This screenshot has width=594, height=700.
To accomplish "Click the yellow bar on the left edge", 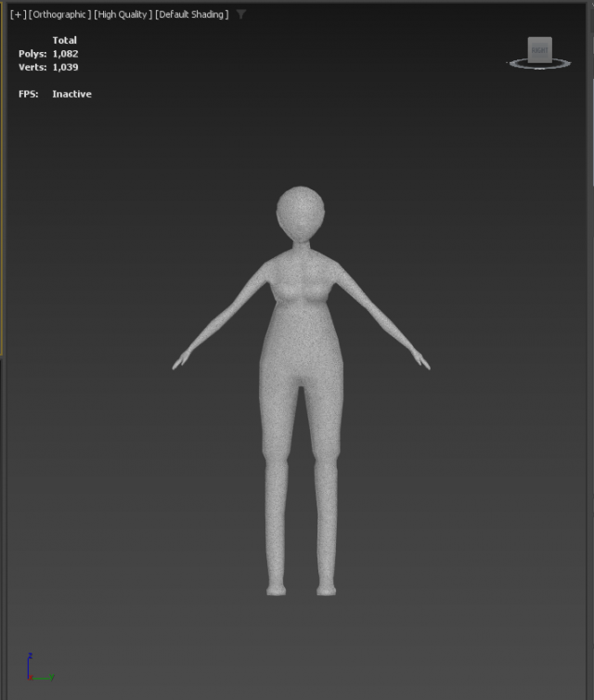I will (2, 186).
